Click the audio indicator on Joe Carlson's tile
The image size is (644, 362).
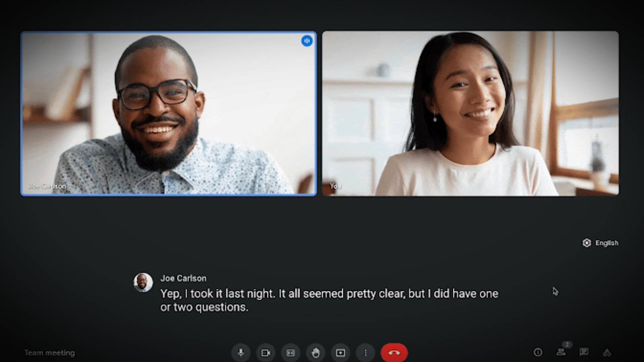click(x=307, y=41)
